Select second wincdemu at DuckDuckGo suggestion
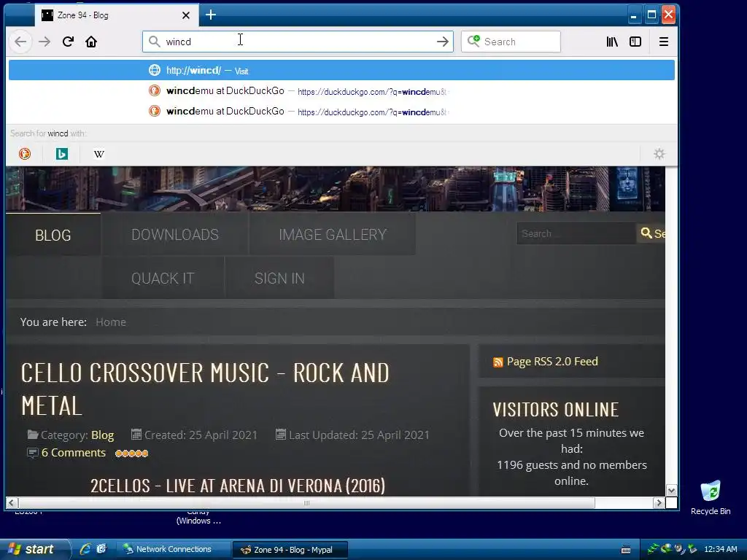The height and width of the screenshot is (560, 747). [341, 112]
